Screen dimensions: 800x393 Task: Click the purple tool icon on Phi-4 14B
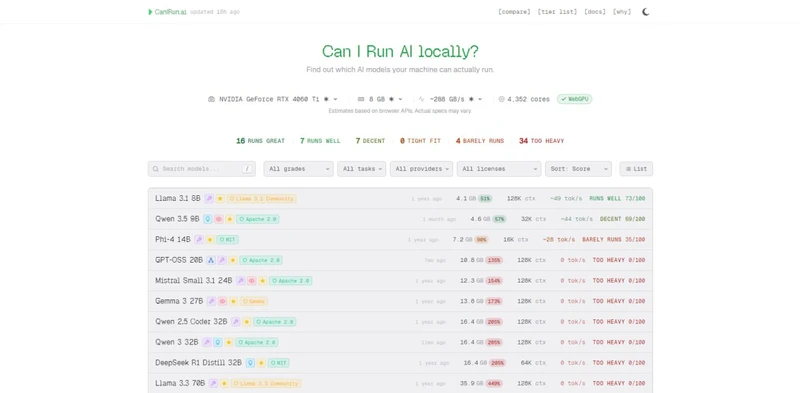pyautogui.click(x=199, y=239)
